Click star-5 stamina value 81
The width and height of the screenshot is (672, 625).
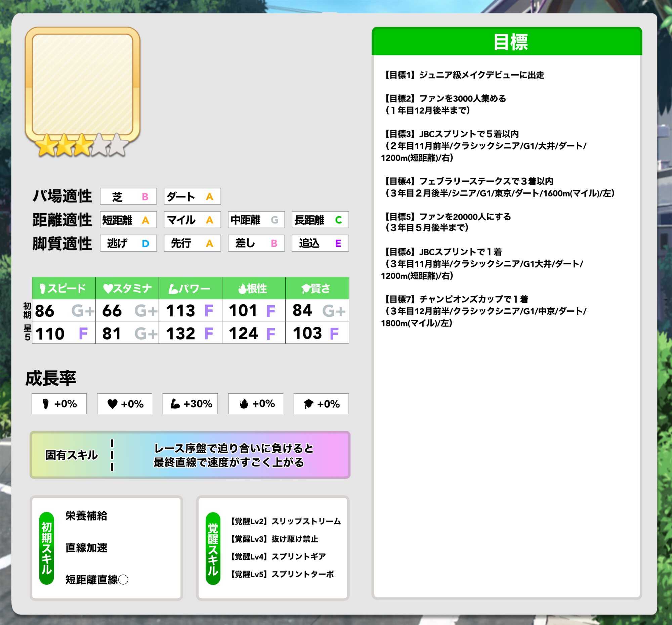[112, 334]
